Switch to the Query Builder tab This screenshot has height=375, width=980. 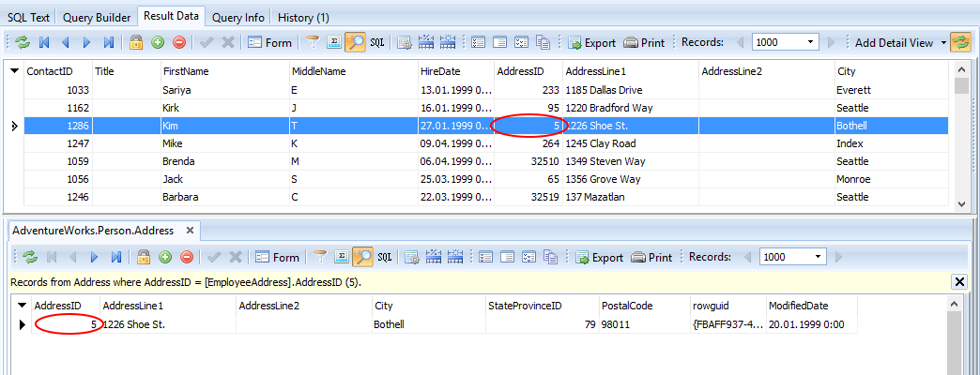[98, 17]
